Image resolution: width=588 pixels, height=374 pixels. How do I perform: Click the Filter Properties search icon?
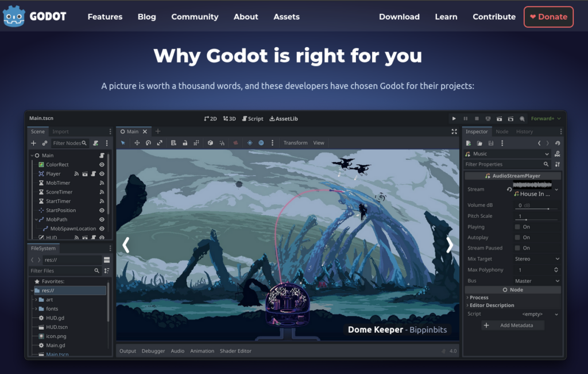pyautogui.click(x=546, y=164)
